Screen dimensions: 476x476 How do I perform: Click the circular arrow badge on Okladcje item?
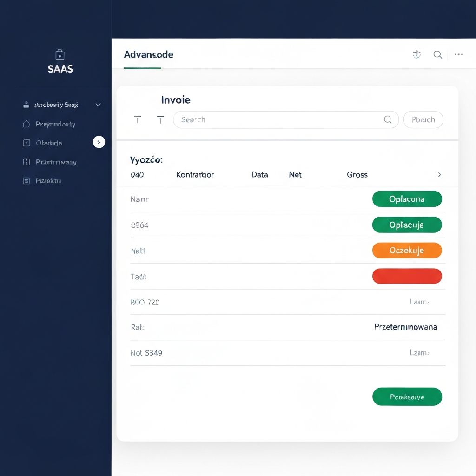tap(99, 142)
